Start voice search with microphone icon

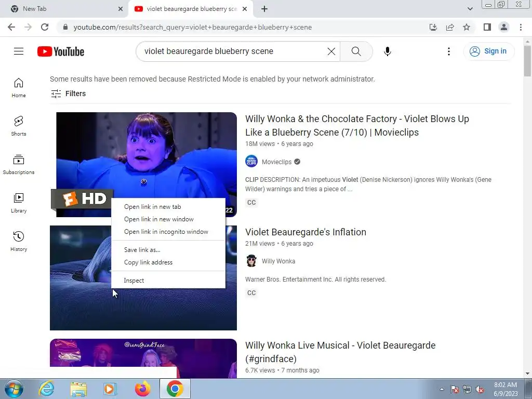[387, 51]
